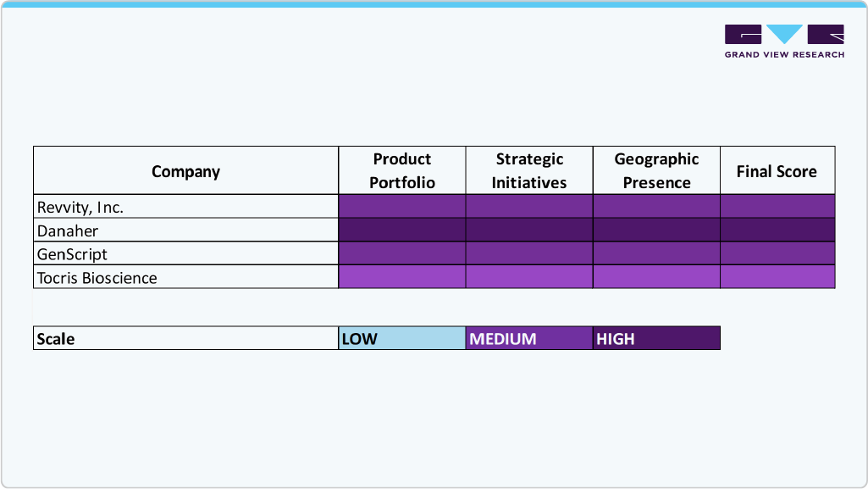Image resolution: width=868 pixels, height=489 pixels.
Task: Click Revvity's Strategic Initiatives score cell
Action: click(529, 207)
